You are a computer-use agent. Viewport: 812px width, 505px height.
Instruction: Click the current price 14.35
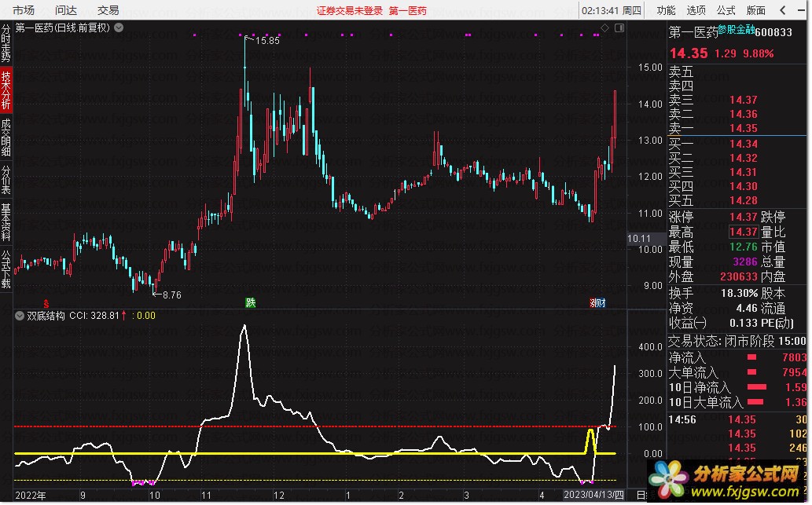point(689,53)
